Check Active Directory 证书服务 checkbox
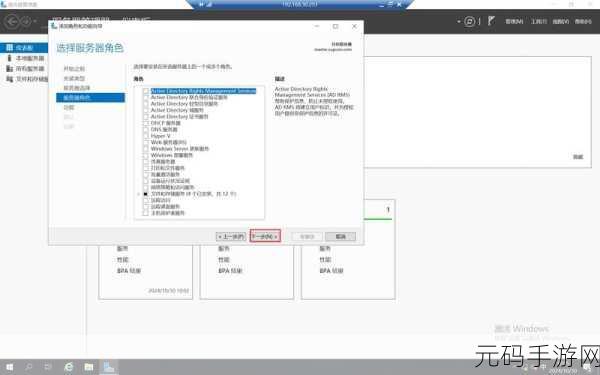The width and height of the screenshot is (600, 375). (146, 117)
